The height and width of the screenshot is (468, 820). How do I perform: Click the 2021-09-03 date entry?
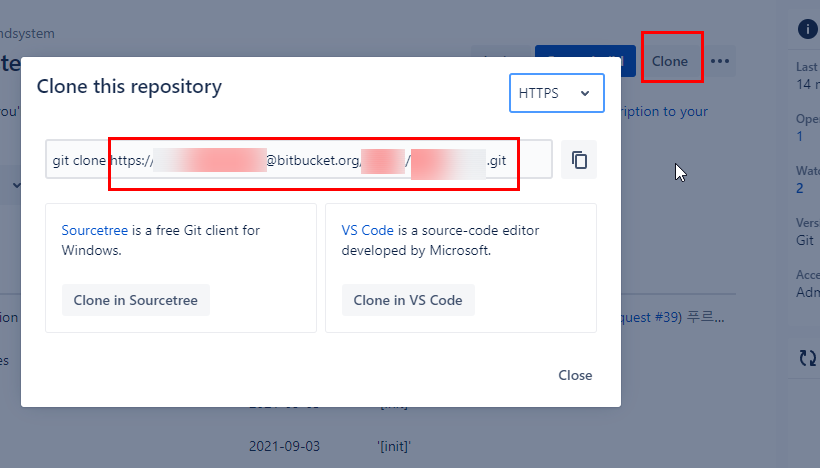pyautogui.click(x=284, y=447)
